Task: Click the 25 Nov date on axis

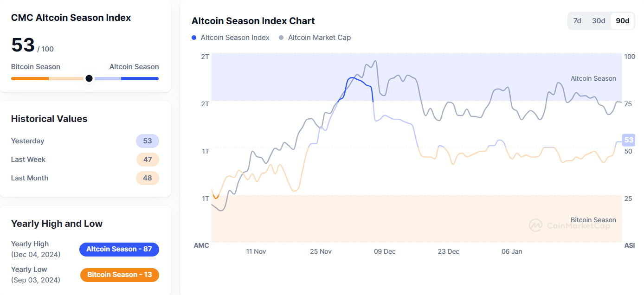Action: 321,251
